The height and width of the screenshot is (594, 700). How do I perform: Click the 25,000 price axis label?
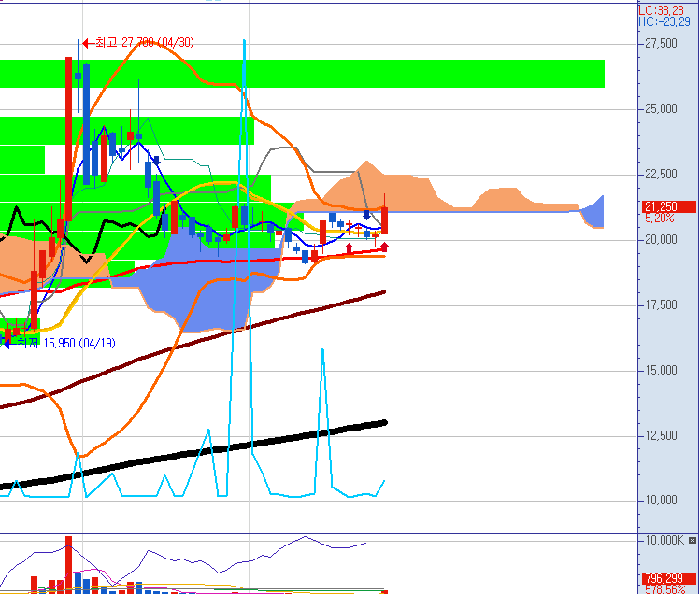point(661,109)
